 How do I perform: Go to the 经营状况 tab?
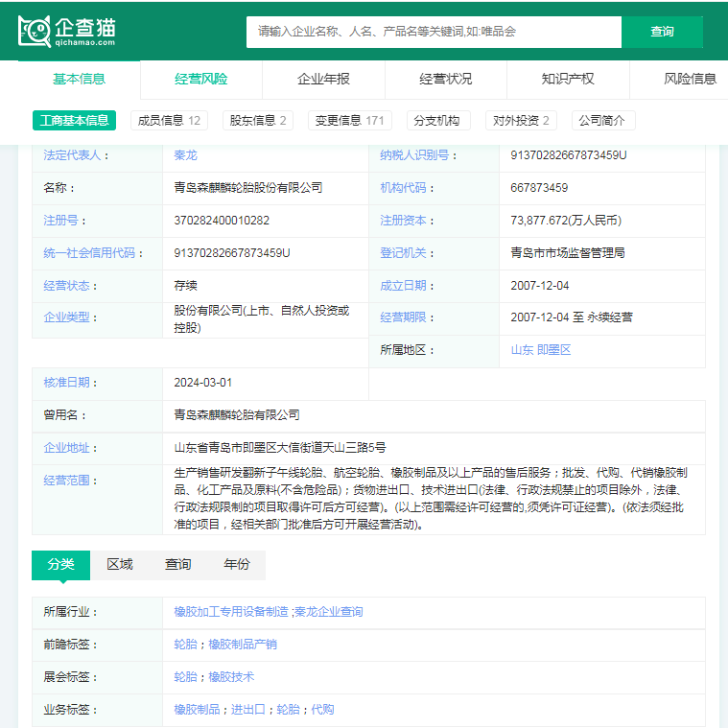click(x=446, y=79)
